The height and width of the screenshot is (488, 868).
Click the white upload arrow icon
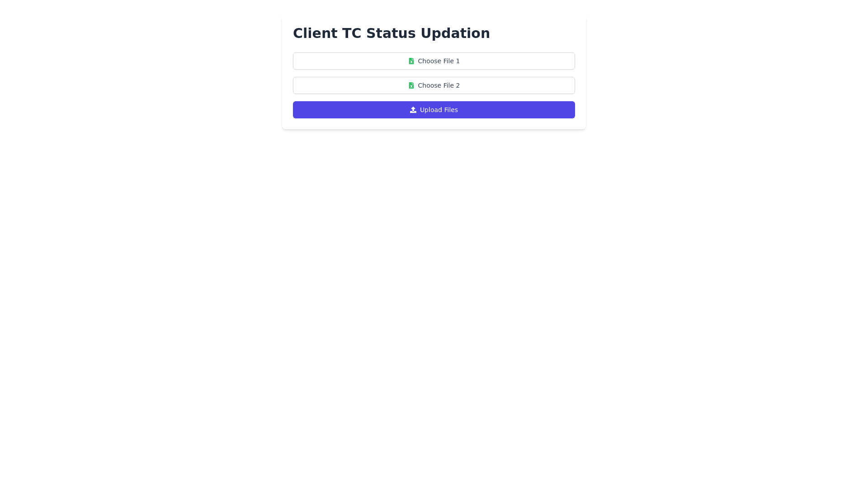click(413, 110)
